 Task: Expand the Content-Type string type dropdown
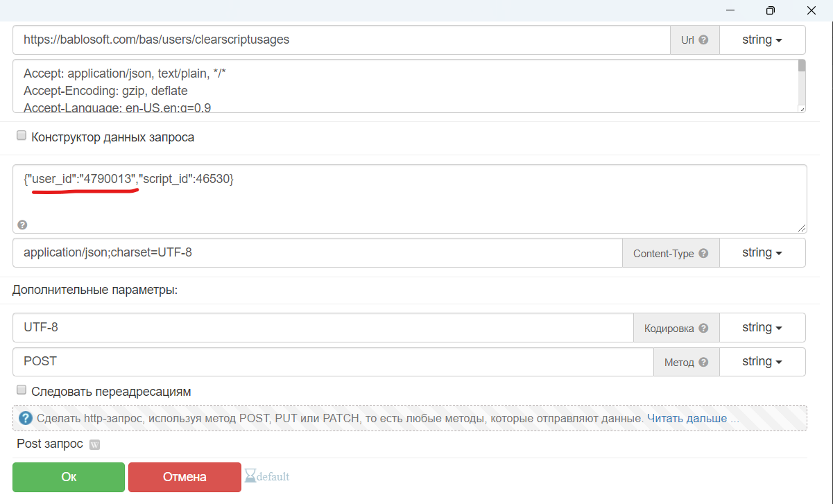[762, 253]
